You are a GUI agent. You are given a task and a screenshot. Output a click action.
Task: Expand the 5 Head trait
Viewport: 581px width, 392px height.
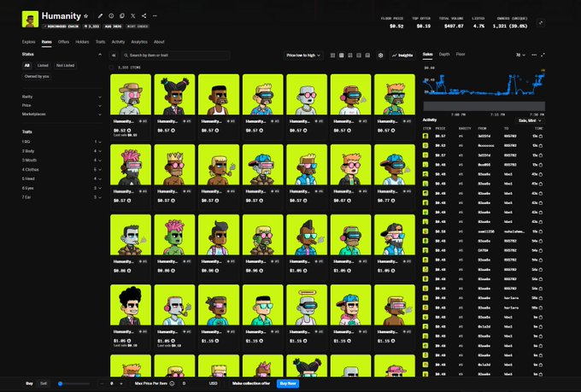62,179
